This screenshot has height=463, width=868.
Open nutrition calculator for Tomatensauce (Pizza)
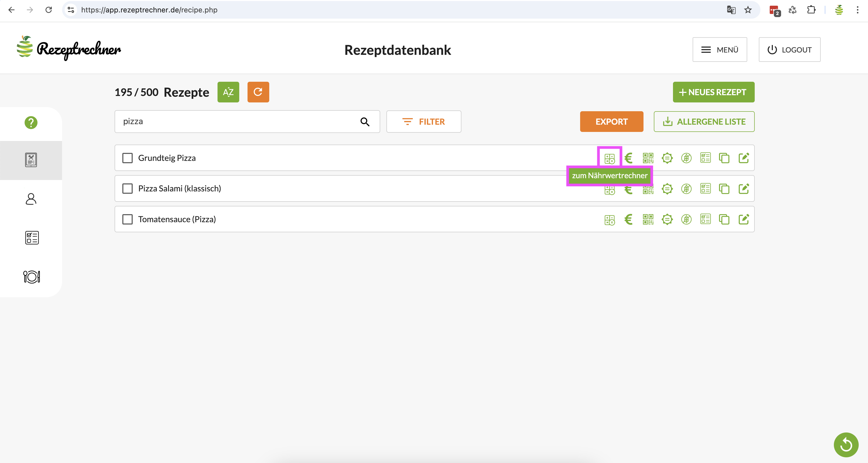point(610,220)
